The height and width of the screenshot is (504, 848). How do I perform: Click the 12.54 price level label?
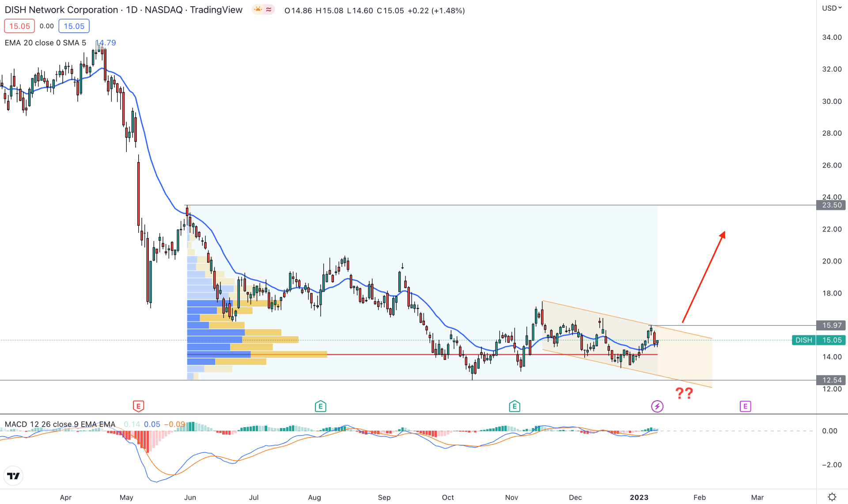(832, 380)
